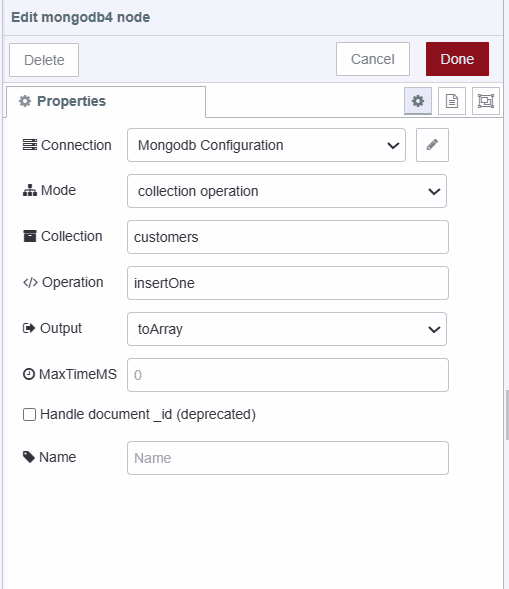Click the 'Collection' label text
This screenshot has height=589, width=509.
click(71, 236)
